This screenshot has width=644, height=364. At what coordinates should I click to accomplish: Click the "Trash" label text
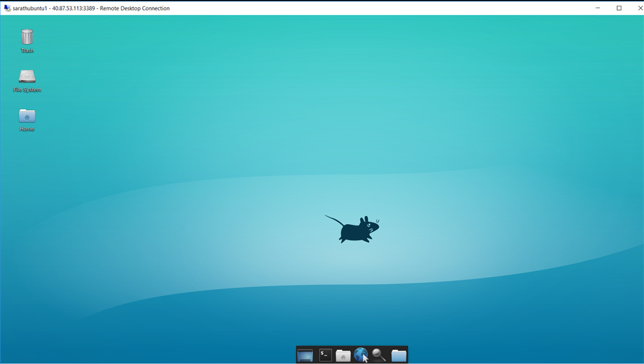coord(27,50)
